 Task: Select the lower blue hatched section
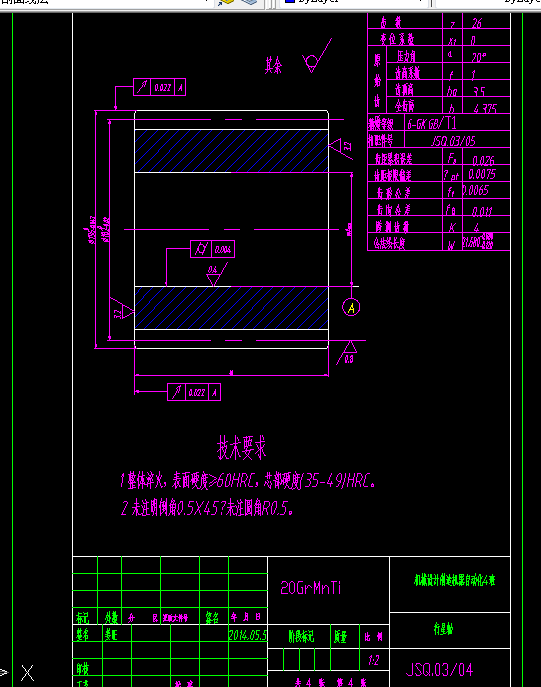[x=231, y=308]
